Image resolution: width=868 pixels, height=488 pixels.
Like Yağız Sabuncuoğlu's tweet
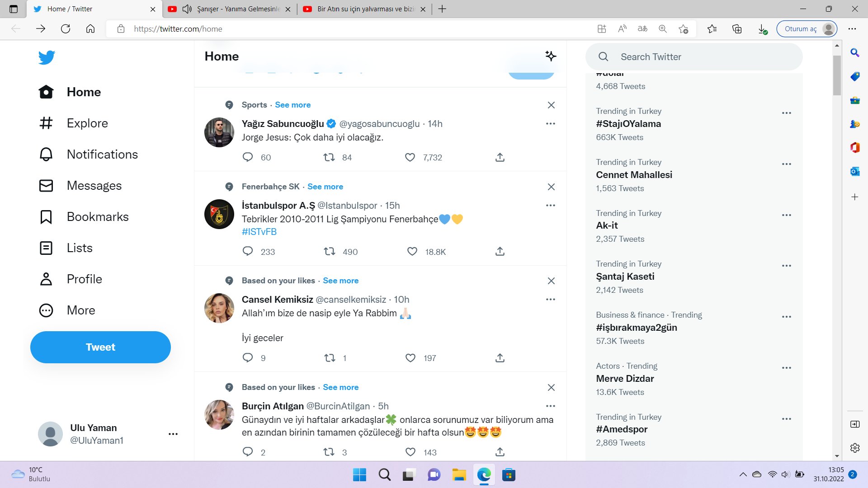coord(410,157)
